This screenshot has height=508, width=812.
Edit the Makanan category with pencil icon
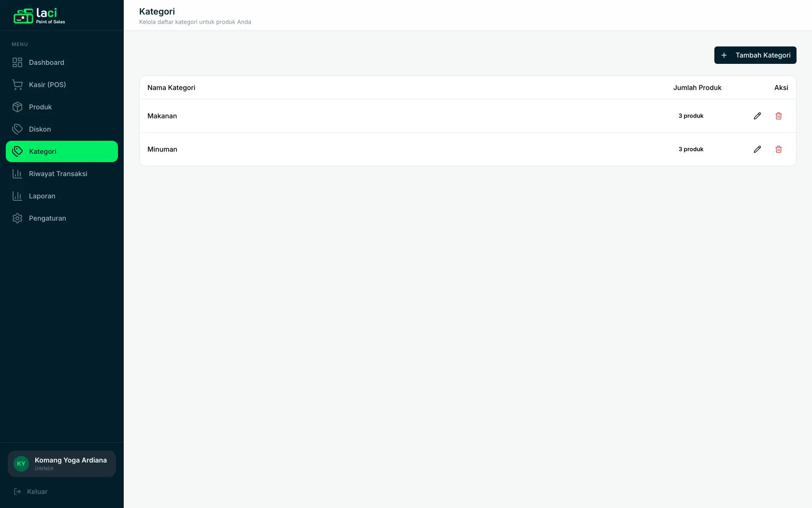[757, 116]
